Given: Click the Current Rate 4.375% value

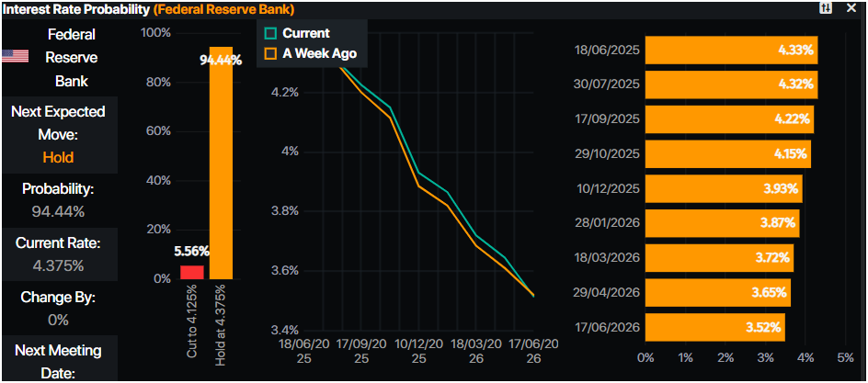Looking at the screenshot, I should (58, 265).
